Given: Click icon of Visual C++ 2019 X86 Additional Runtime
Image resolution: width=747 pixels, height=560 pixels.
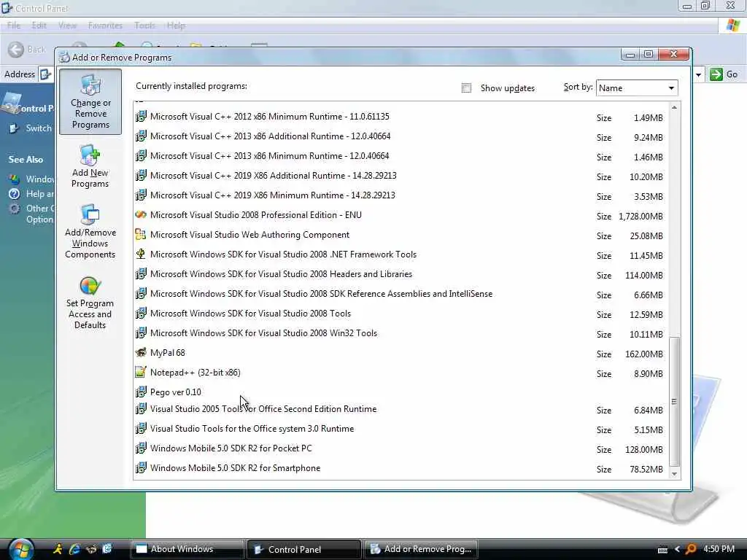Looking at the screenshot, I should 141,175.
